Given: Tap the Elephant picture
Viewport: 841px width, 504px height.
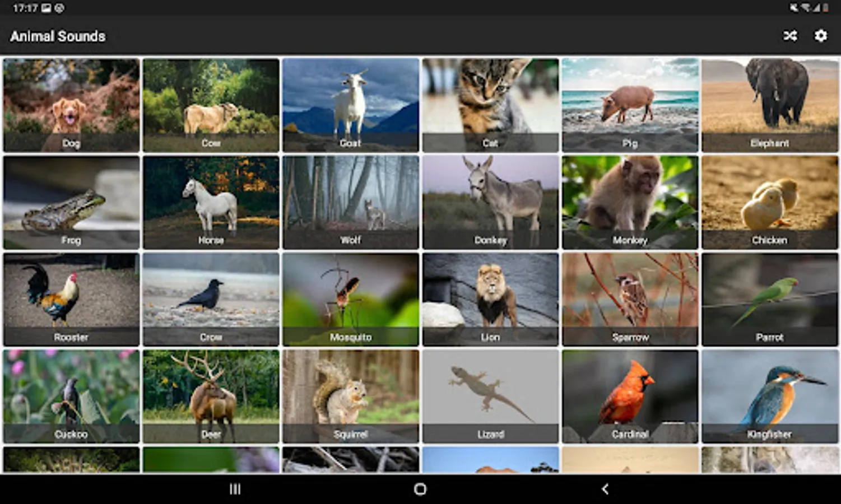Looking at the screenshot, I should (x=770, y=105).
